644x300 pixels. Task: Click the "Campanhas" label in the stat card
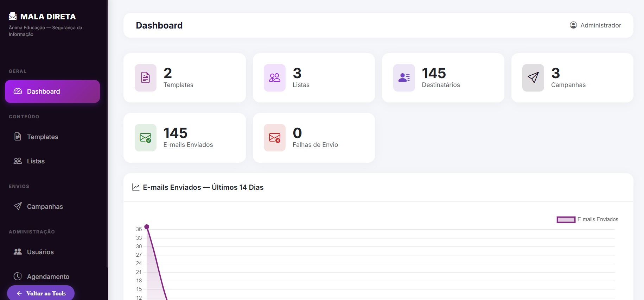[568, 85]
